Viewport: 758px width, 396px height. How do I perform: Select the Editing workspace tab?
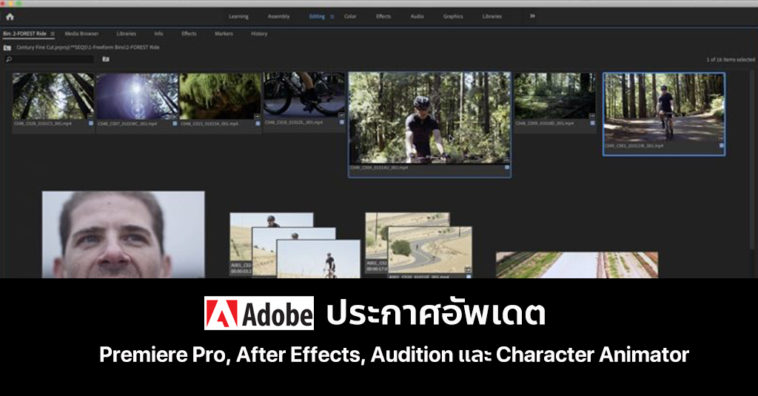[317, 16]
